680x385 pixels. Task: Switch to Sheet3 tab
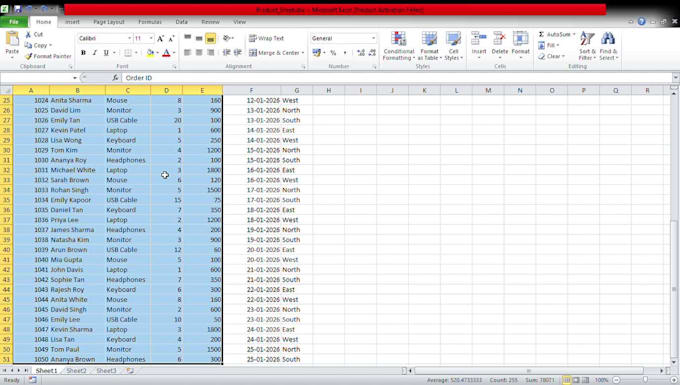tap(106, 371)
